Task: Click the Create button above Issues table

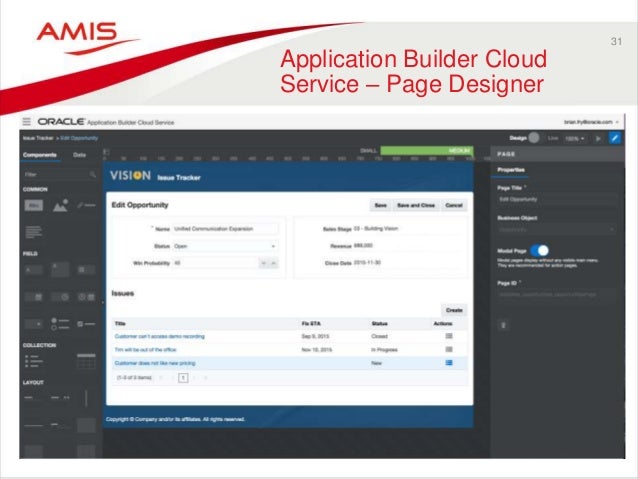Action: click(x=454, y=310)
